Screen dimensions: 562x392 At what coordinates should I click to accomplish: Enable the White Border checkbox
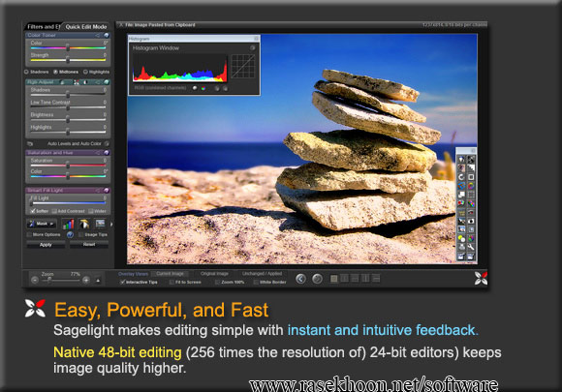(256, 283)
